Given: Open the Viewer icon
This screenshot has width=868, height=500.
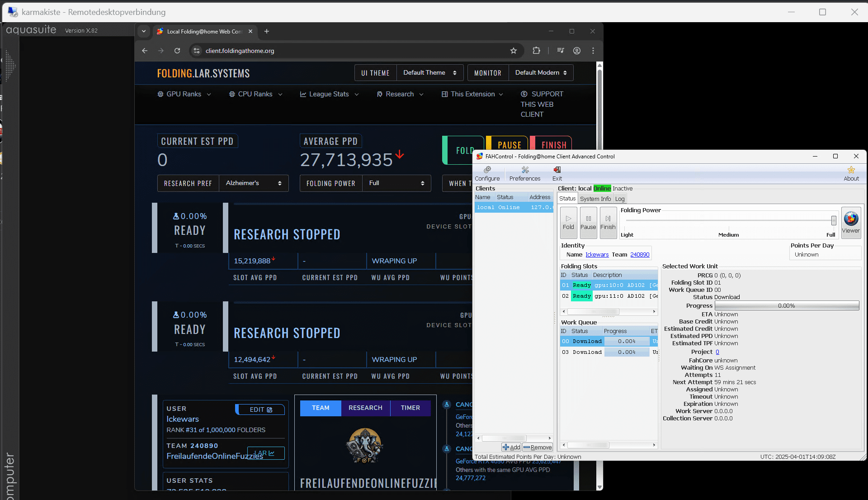Looking at the screenshot, I should pos(851,223).
